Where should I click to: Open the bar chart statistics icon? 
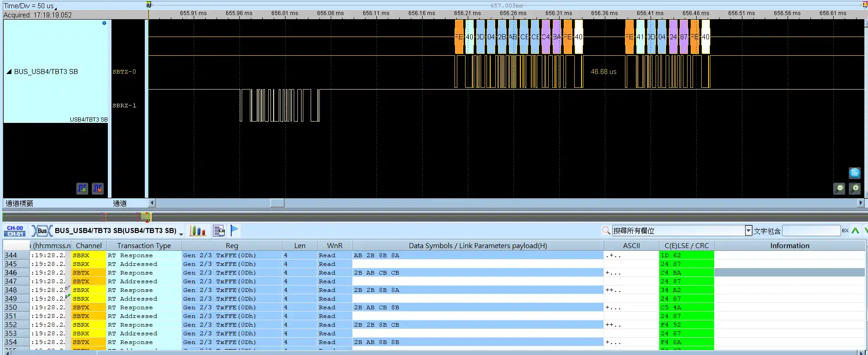(x=198, y=231)
